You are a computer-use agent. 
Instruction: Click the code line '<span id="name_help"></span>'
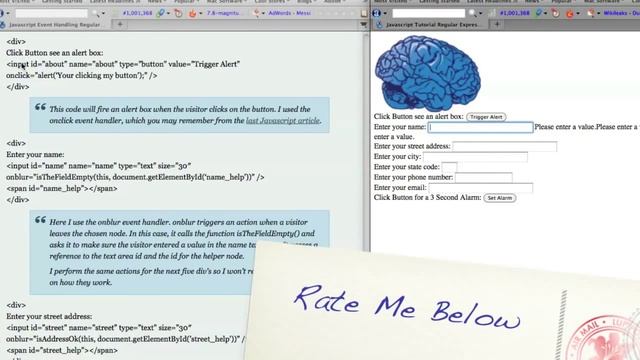coord(62,189)
